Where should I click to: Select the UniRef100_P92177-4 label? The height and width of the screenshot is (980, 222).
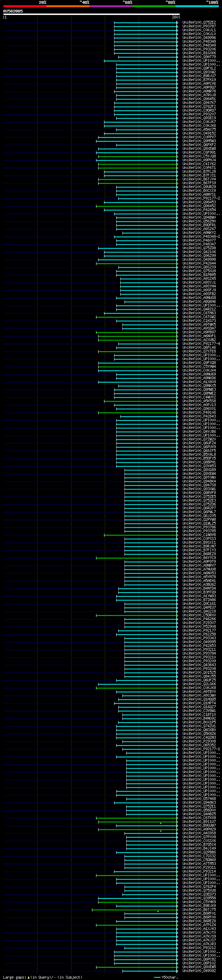pos(201,343)
